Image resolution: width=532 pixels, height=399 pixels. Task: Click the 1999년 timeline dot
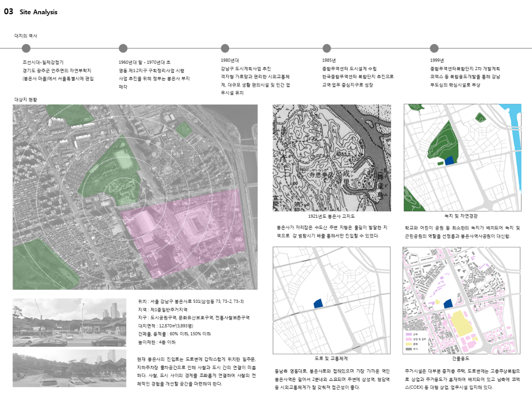tap(434, 48)
